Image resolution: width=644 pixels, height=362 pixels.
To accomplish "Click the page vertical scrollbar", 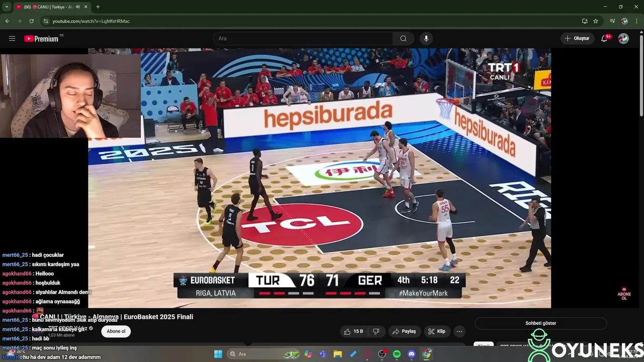I will click(x=641, y=75).
